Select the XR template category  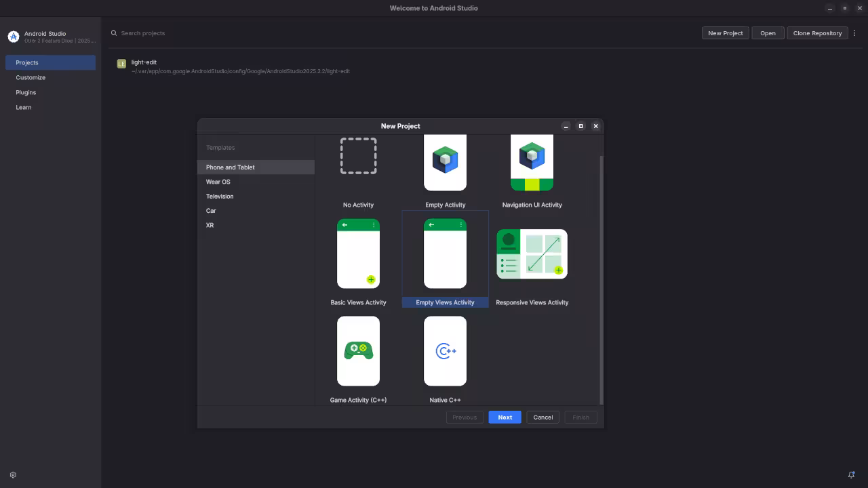tap(208, 225)
